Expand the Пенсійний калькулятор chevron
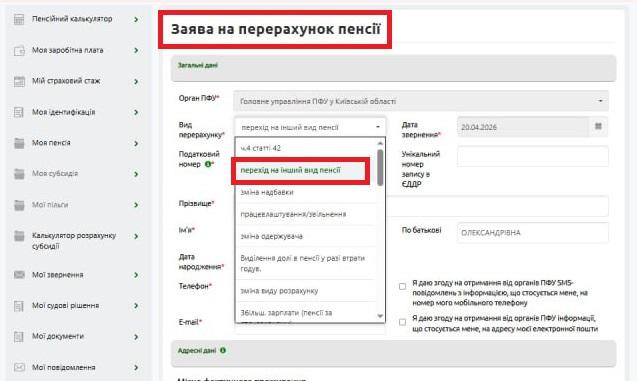This screenshot has height=381, width=637. [136, 19]
